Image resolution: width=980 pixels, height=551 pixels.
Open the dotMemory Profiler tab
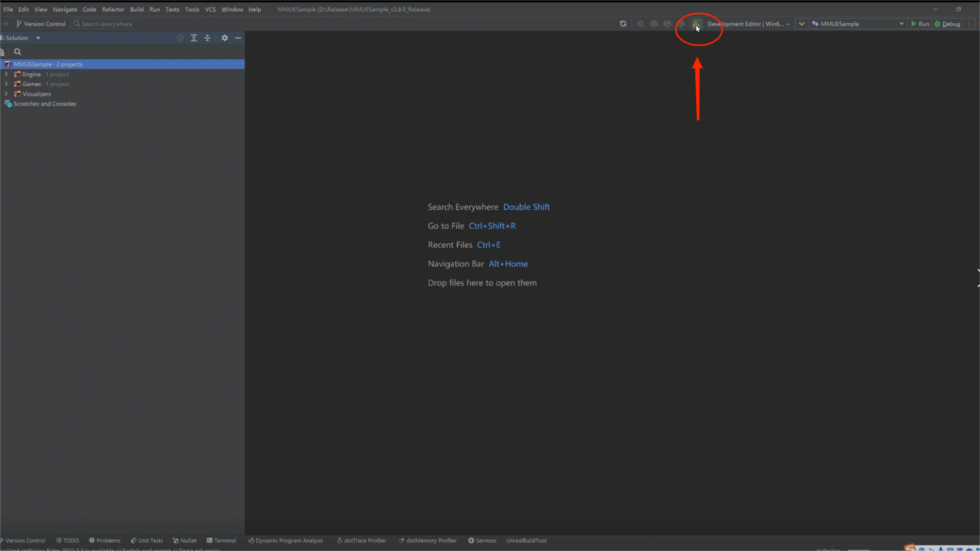click(428, 540)
